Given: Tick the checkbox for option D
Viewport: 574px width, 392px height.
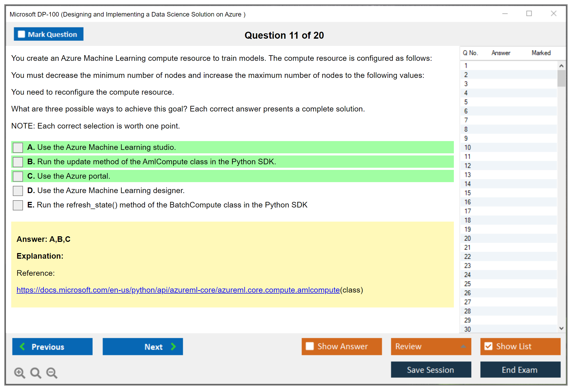Looking at the screenshot, I should click(18, 191).
